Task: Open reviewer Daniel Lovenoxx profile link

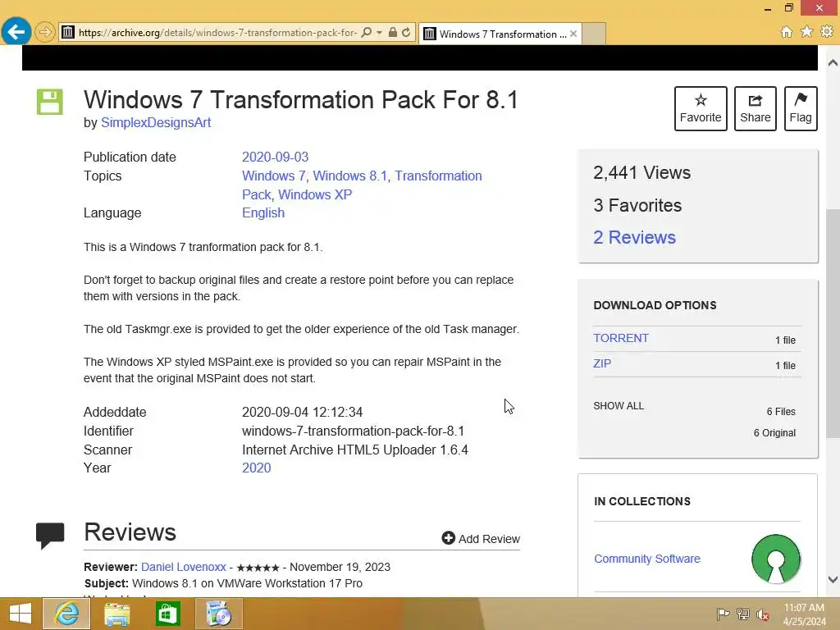Action: point(183,567)
